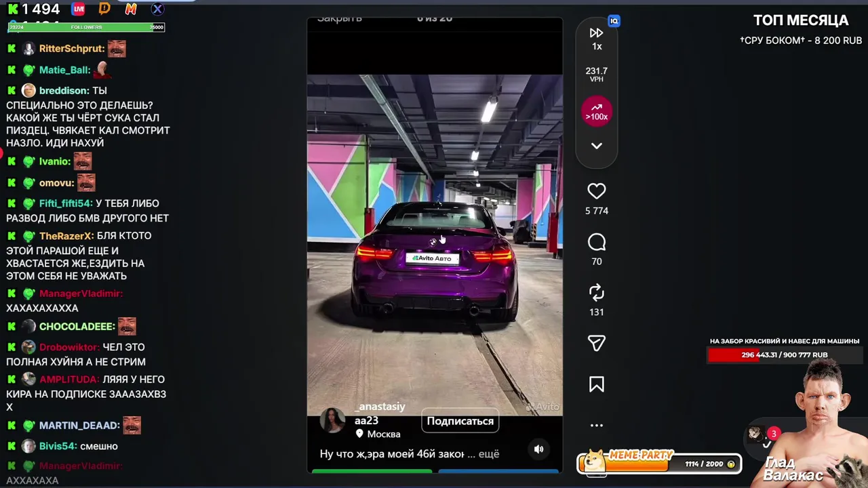868x488 pixels.
Task: Click breddison's avatar in chat
Action: pos(28,90)
